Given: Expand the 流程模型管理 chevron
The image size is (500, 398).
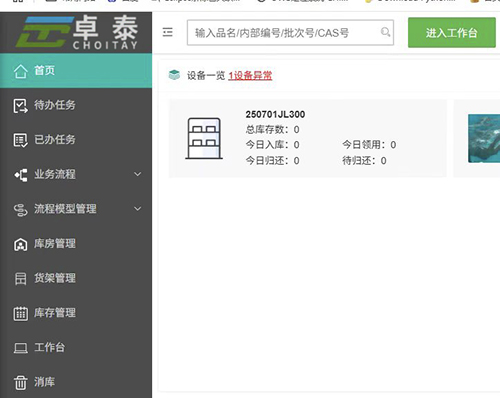Looking at the screenshot, I should tap(137, 209).
